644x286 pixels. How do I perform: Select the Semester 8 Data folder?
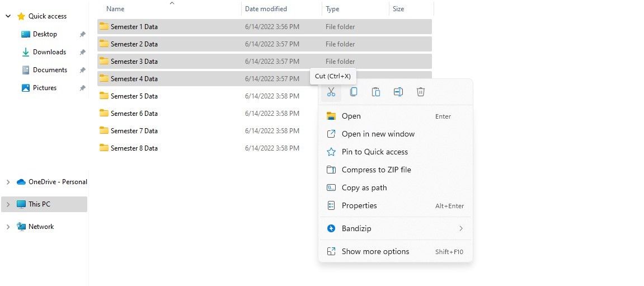click(134, 148)
